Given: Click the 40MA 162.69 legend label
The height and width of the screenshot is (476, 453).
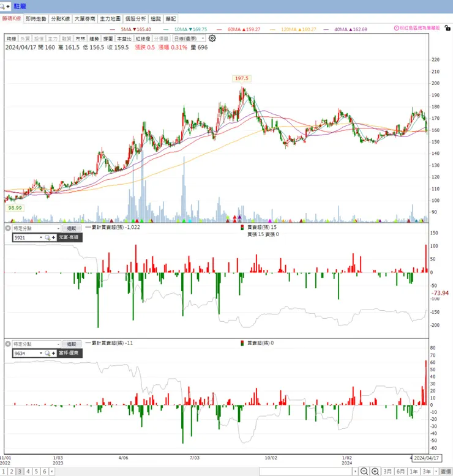Looking at the screenshot, I should 351,29.
